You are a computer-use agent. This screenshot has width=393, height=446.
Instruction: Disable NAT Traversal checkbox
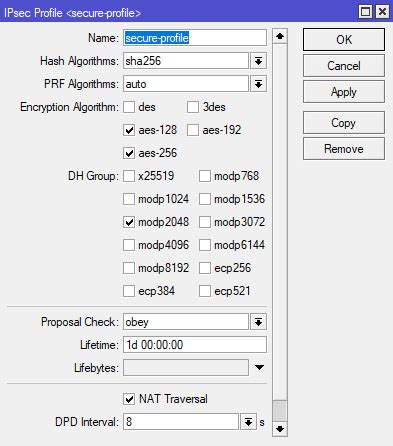pyautogui.click(x=129, y=399)
